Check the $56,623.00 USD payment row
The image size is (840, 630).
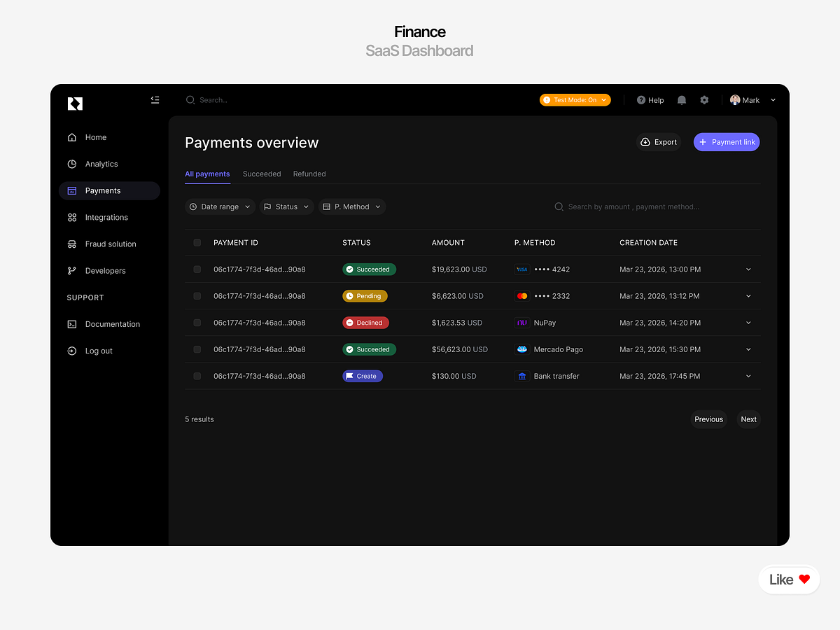pos(197,349)
